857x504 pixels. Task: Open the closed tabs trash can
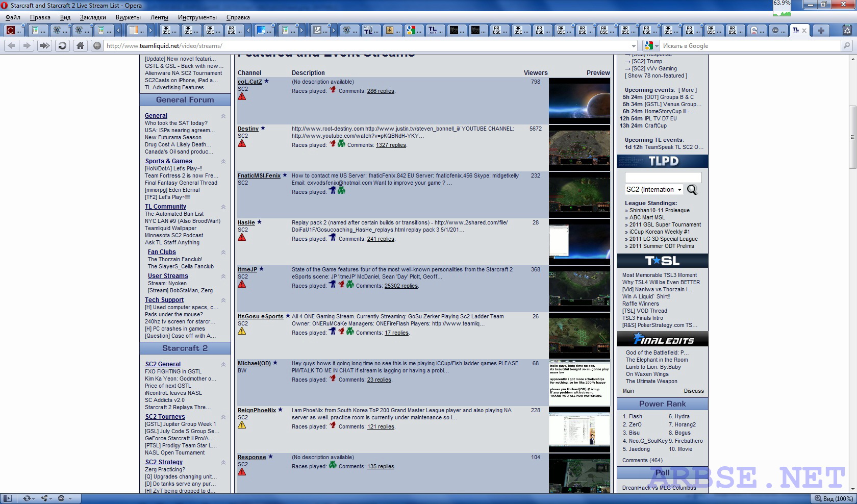click(847, 31)
